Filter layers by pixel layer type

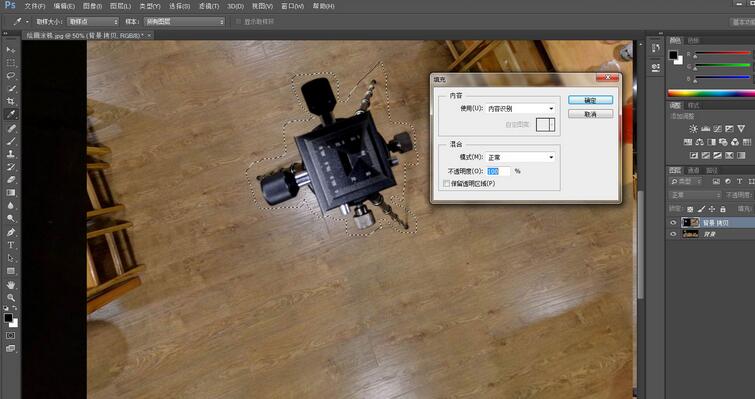point(716,181)
